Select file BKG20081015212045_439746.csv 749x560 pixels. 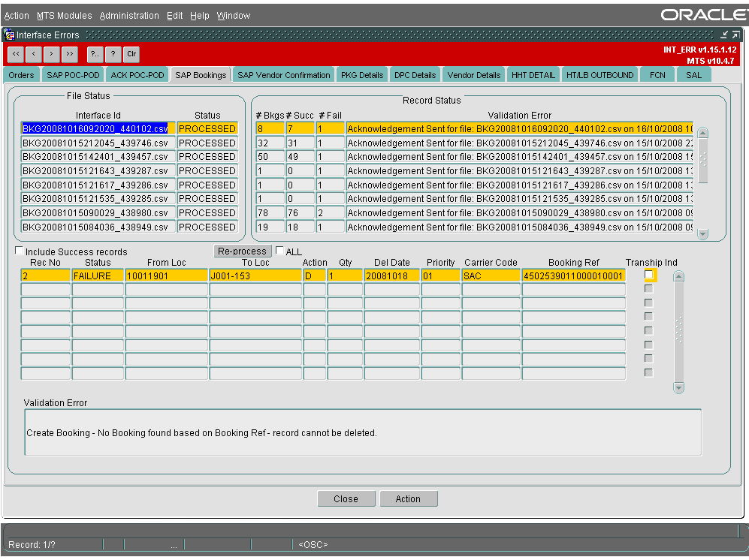(x=98, y=143)
